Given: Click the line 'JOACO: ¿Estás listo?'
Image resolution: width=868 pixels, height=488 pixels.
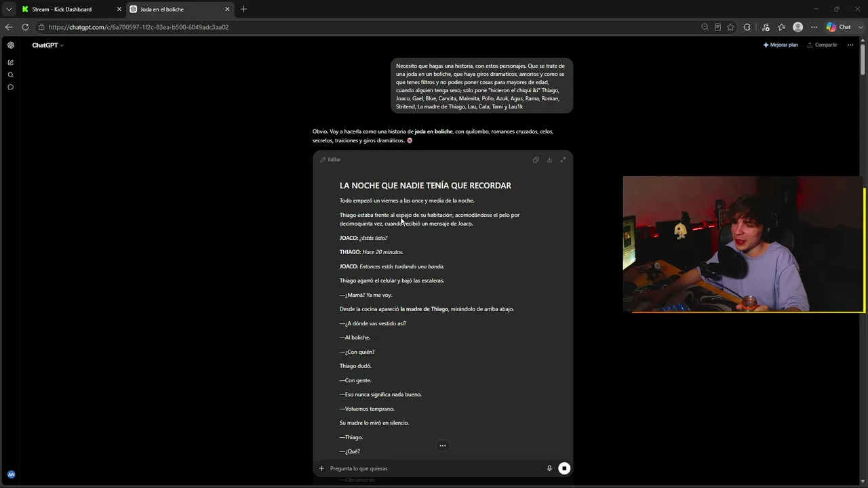Looking at the screenshot, I should (363, 238).
